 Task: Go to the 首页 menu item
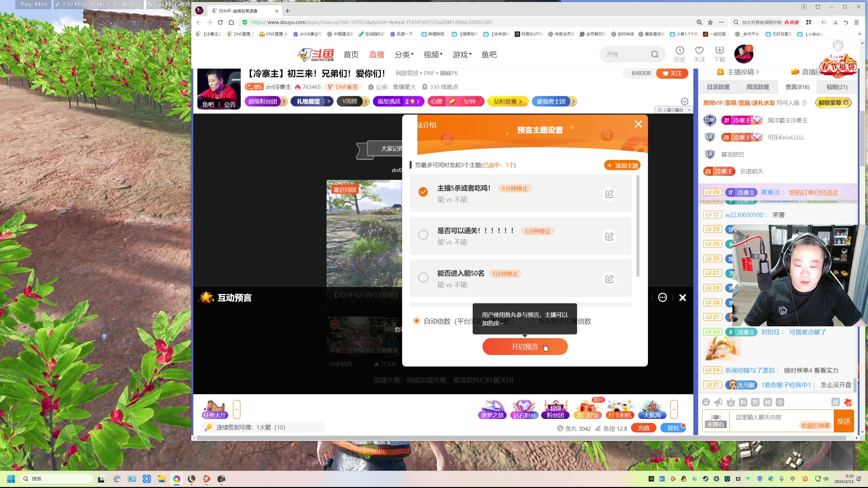click(x=351, y=55)
